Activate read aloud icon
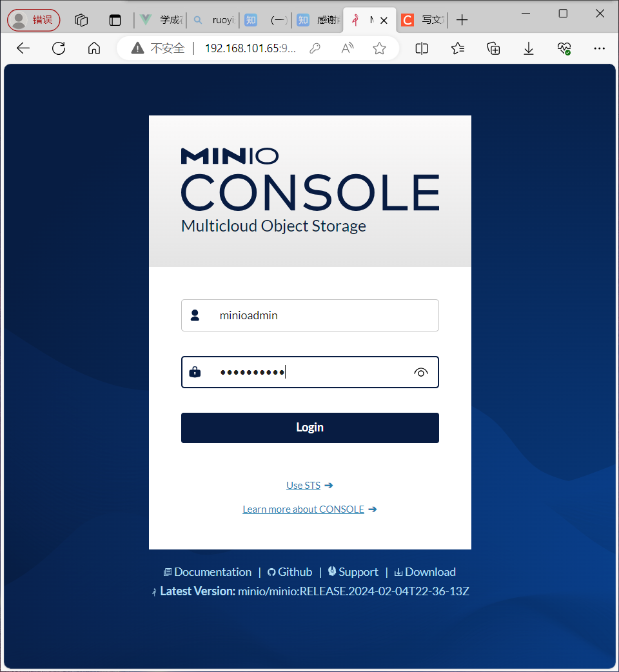Viewport: 619px width, 672px height. coord(348,48)
